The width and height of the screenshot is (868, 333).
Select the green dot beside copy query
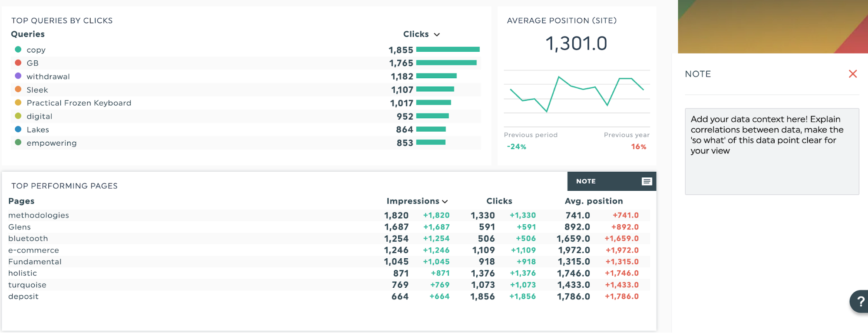tap(18, 50)
